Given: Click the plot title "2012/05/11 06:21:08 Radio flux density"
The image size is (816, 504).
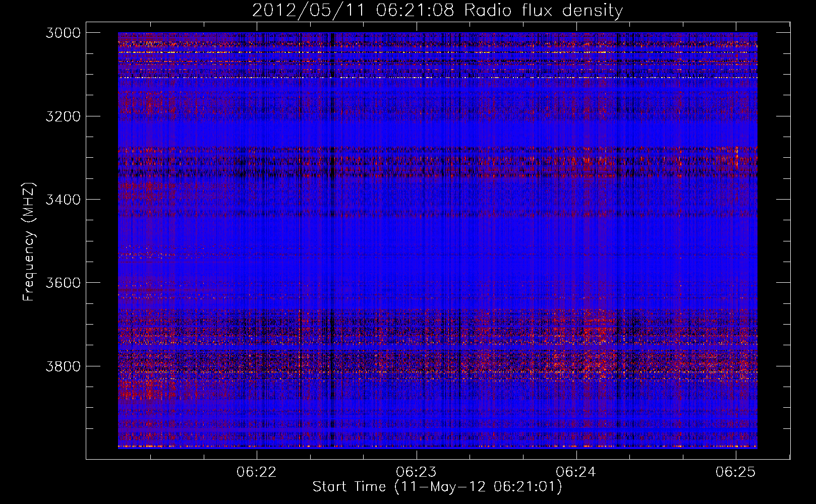Looking at the screenshot, I should coord(437,10).
